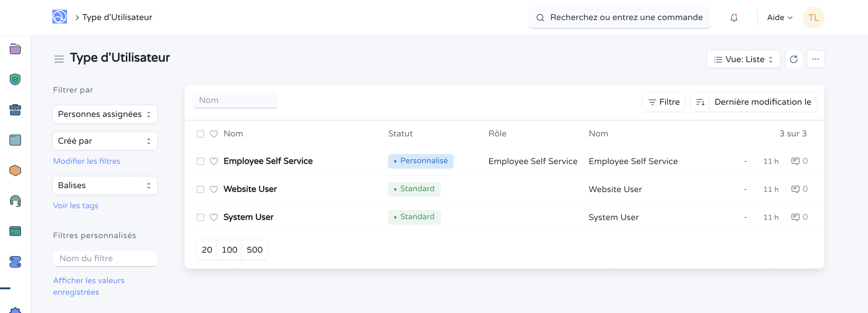Click the sort direction icon
868x313 pixels.
click(700, 102)
